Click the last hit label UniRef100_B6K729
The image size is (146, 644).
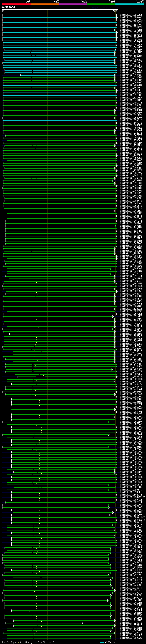point(131,638)
